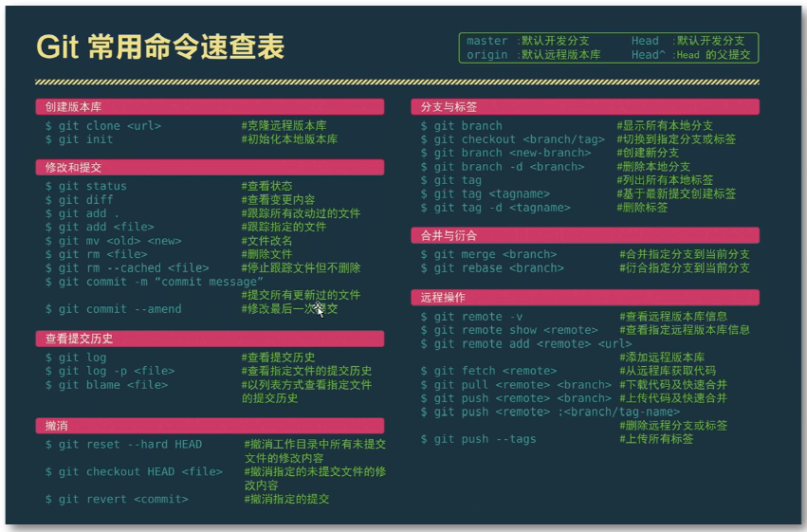This screenshot has height=532, width=807.
Task: Click the 'git rm --cached <file>' command
Action: tap(127, 268)
